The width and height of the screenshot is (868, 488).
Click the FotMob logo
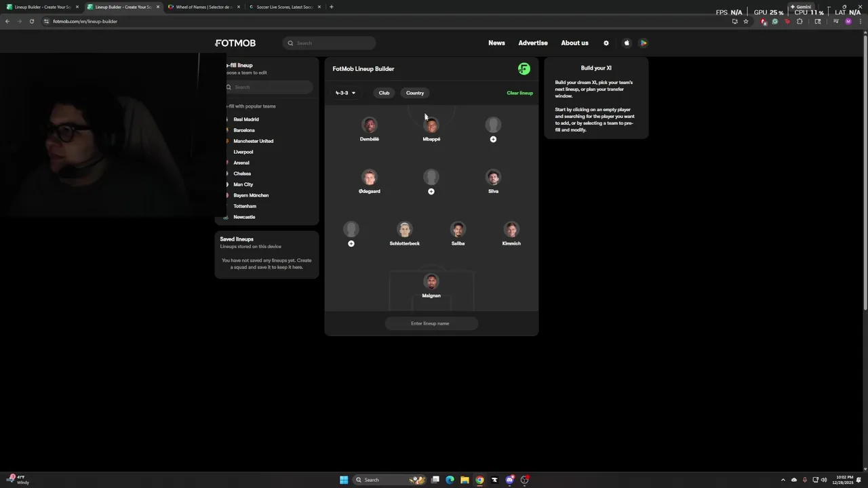tap(235, 43)
